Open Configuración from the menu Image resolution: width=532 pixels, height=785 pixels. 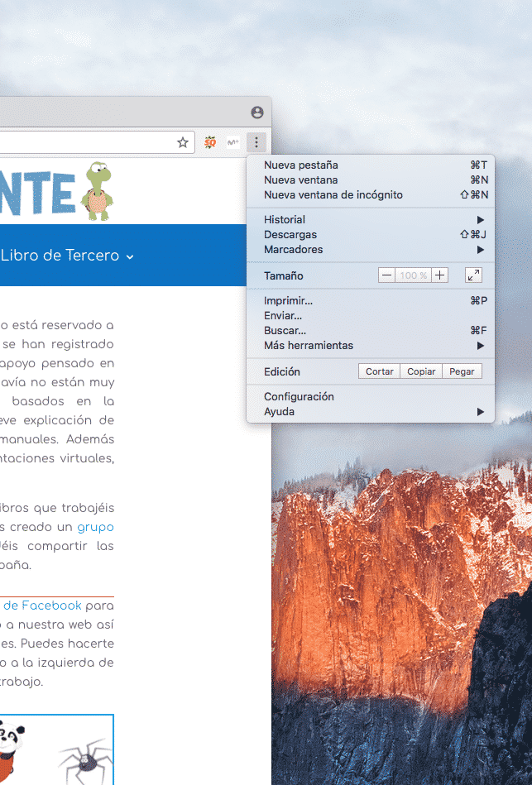tap(299, 396)
